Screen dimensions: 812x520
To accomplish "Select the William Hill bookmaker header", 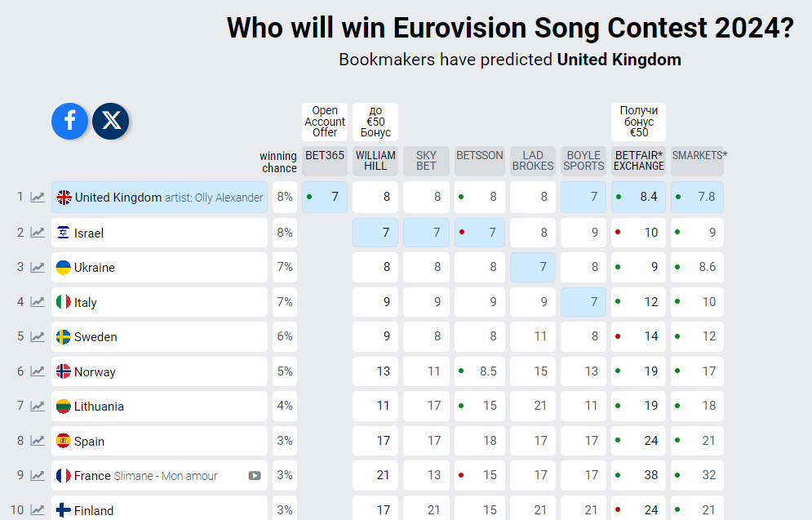I will [x=375, y=161].
